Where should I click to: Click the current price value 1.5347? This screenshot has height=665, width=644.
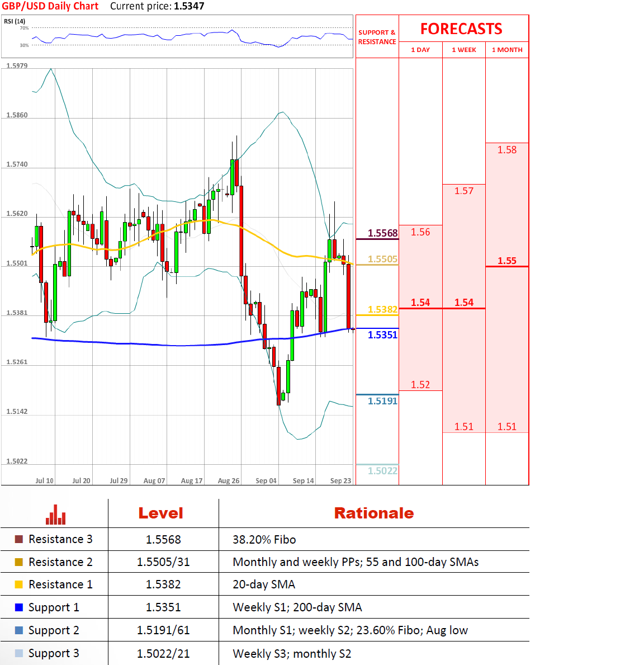point(189,6)
